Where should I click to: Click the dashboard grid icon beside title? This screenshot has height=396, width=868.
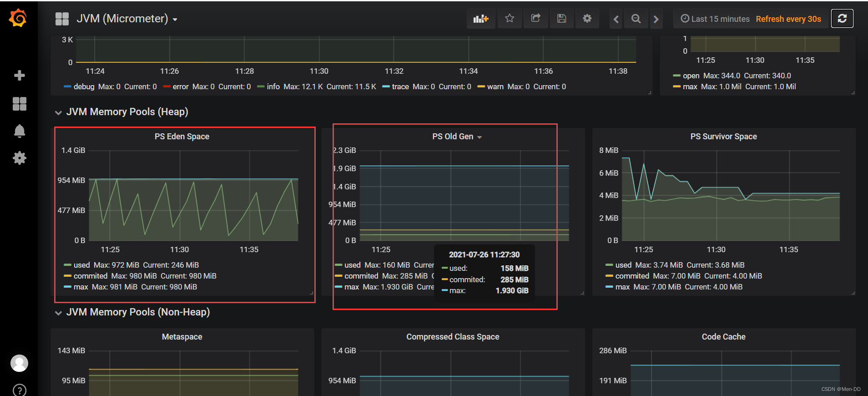pyautogui.click(x=62, y=19)
